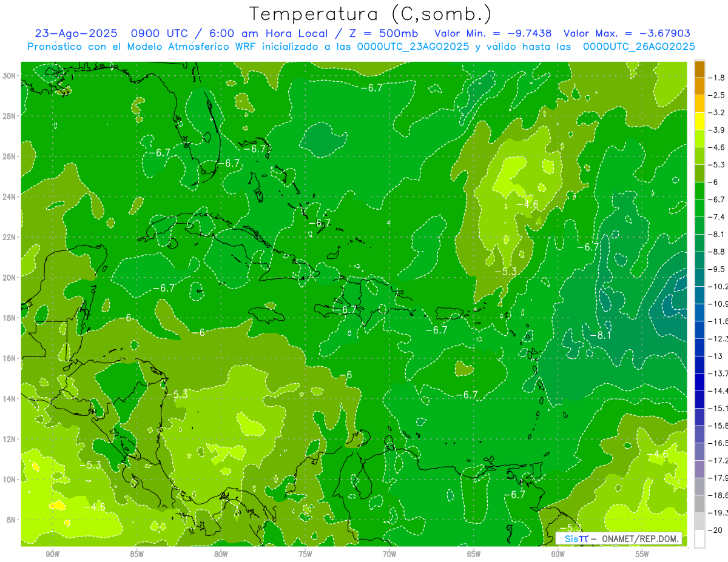Click the '-20' colorbar label

tap(716, 530)
